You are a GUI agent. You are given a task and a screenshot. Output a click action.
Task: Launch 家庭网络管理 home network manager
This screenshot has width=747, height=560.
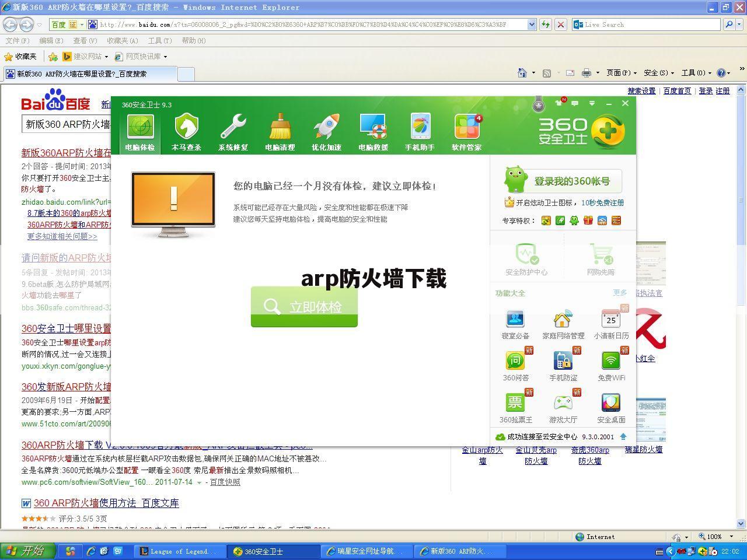click(x=563, y=324)
